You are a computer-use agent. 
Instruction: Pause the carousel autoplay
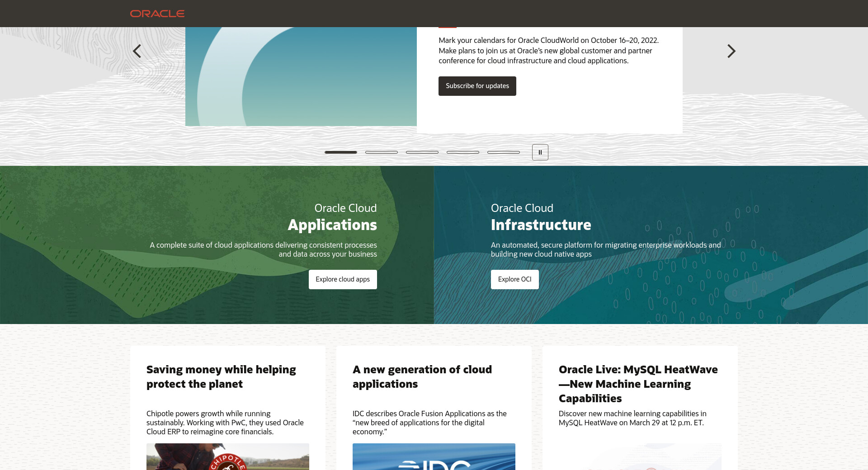(x=540, y=152)
